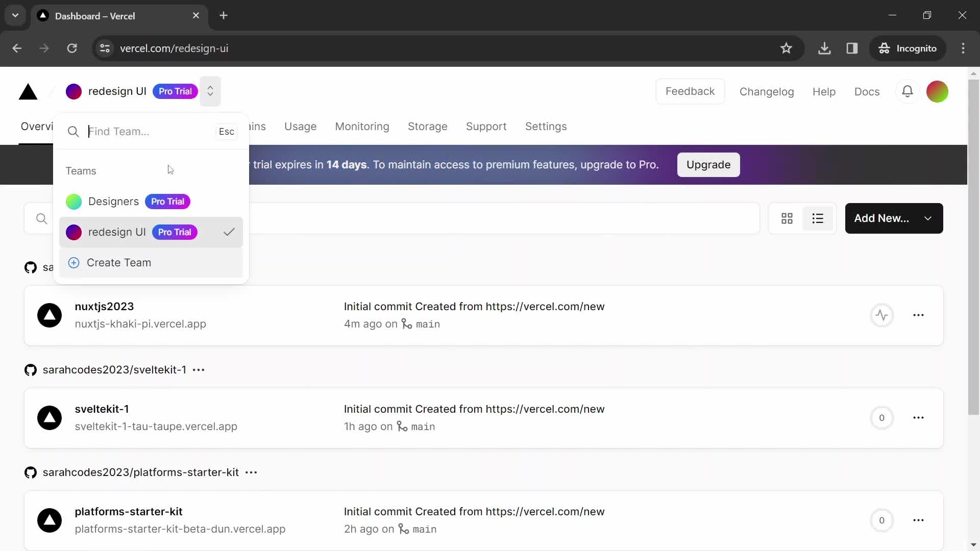Open more options for nuxtjs2023 project

918,315
